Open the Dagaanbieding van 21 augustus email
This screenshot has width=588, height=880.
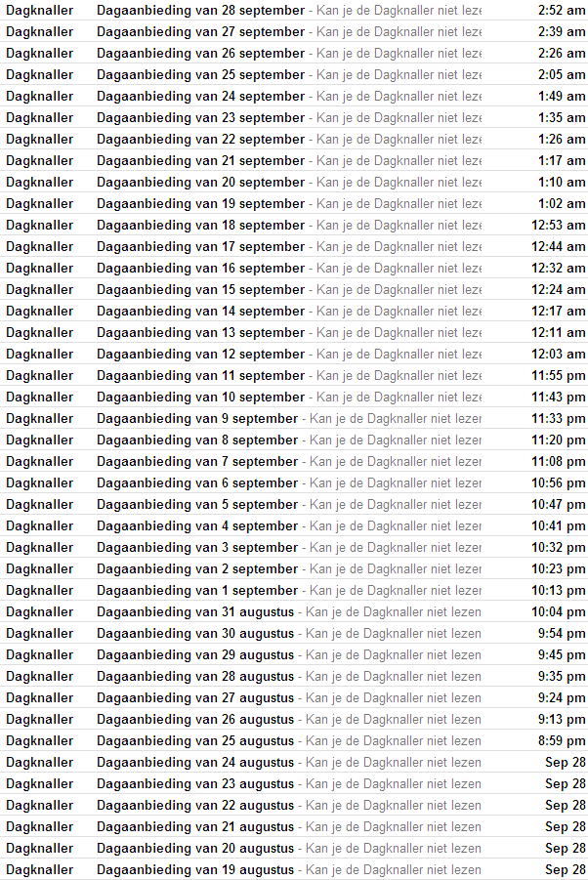tap(294, 826)
